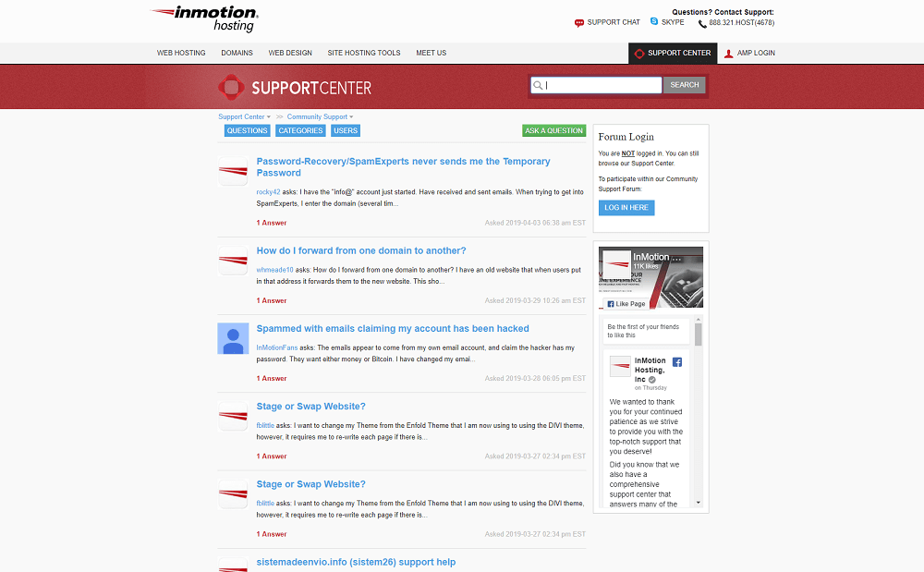Click the 888.321.HOST(4678) phone number
924x572 pixels.
(741, 23)
